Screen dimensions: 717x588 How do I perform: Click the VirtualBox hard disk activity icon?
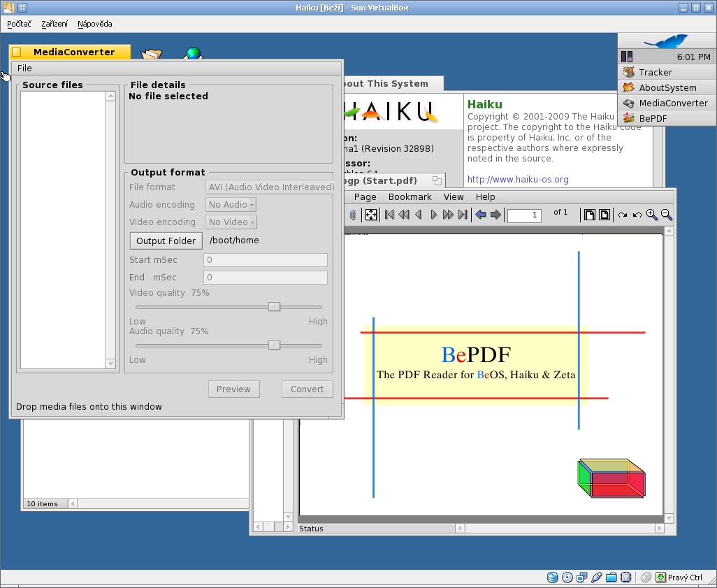coord(552,578)
